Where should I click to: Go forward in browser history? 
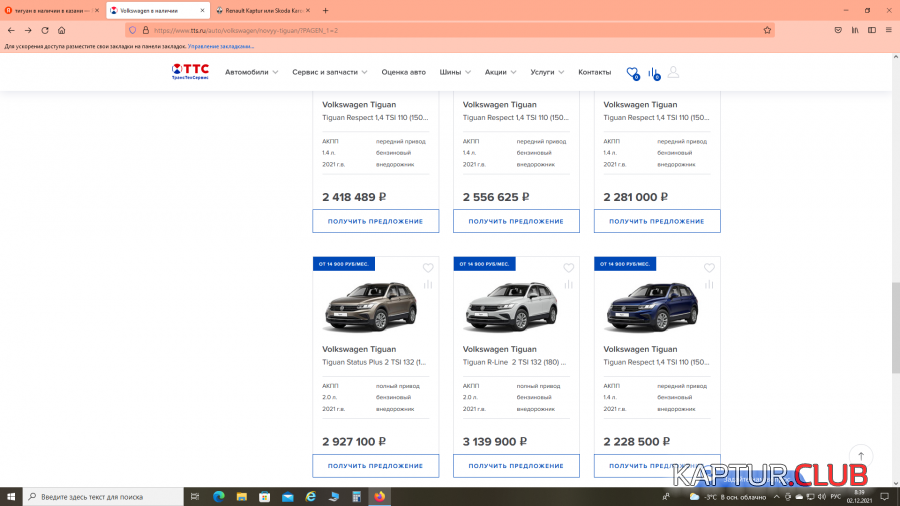pos(28,30)
